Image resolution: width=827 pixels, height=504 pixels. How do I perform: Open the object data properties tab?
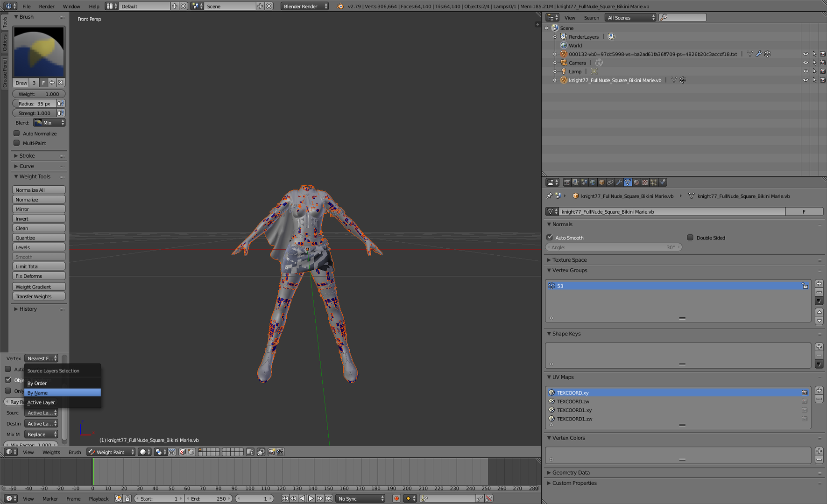(628, 182)
